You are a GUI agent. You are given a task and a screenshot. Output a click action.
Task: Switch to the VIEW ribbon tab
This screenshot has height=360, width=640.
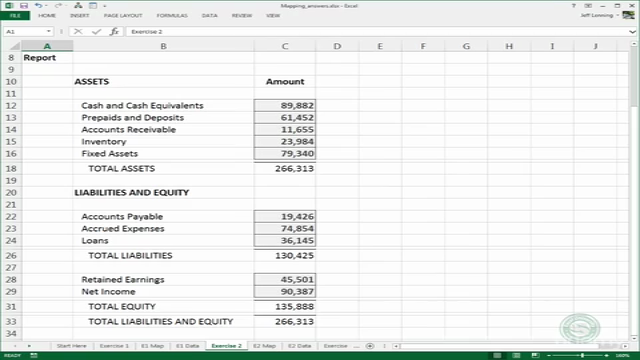pyautogui.click(x=273, y=16)
